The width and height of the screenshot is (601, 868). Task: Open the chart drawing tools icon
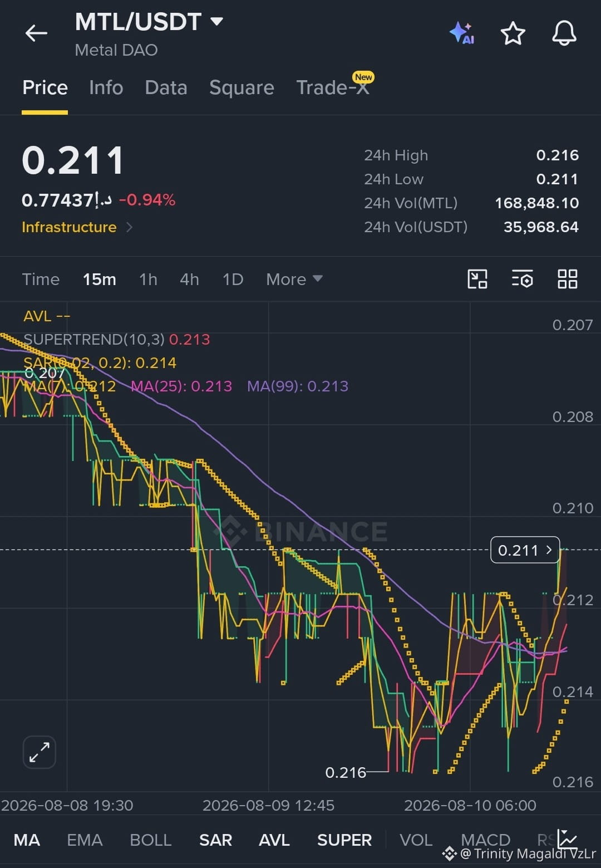[477, 279]
